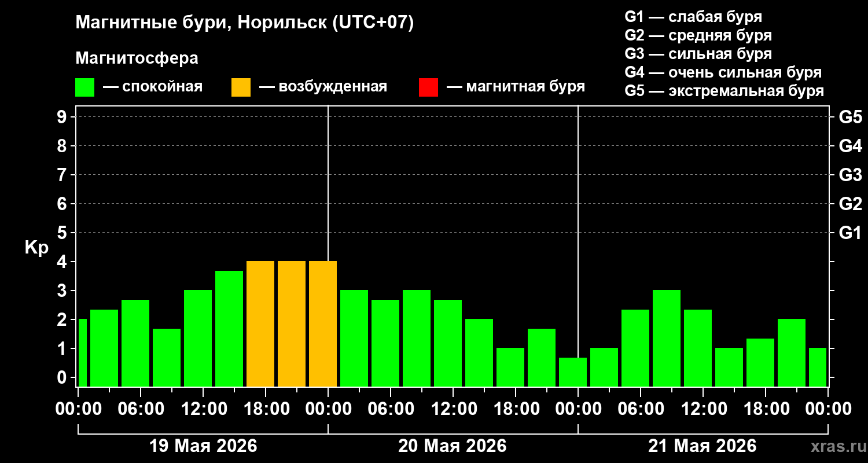
Task: Click the '18:00' time label under 20 May
Action: pos(516,409)
